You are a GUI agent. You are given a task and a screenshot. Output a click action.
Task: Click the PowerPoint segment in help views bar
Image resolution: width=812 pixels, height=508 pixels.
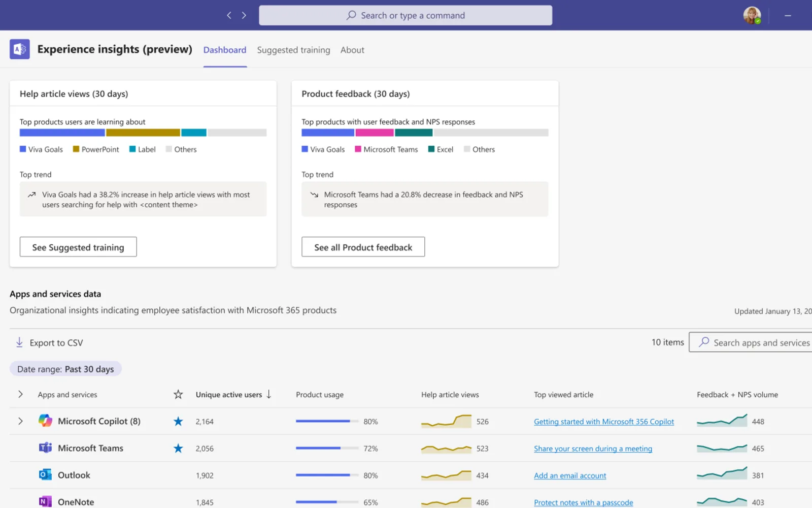pyautogui.click(x=143, y=133)
